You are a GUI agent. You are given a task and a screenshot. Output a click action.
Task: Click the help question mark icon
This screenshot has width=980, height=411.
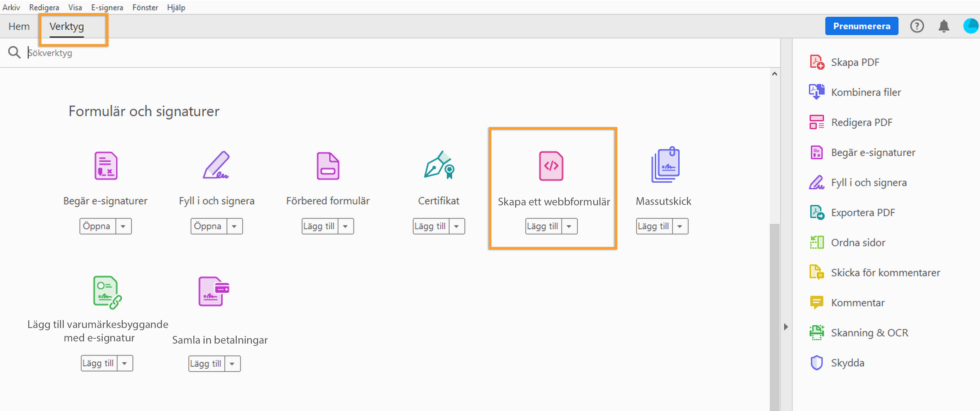[x=917, y=26]
